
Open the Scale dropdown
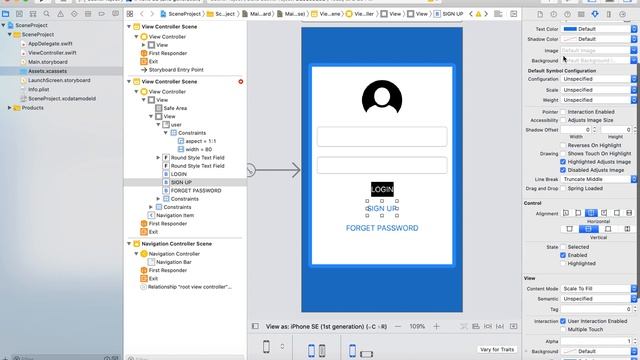tap(599, 89)
